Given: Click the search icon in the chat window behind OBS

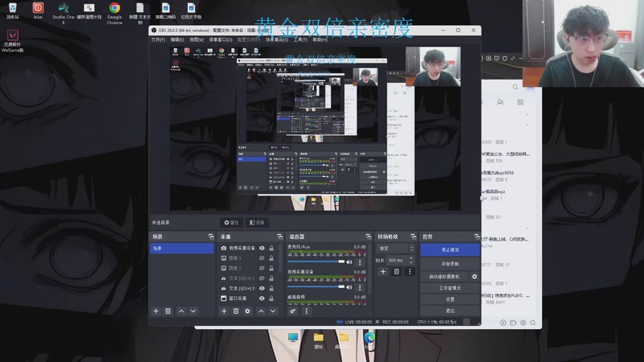Looking at the screenshot, I should (x=515, y=87).
